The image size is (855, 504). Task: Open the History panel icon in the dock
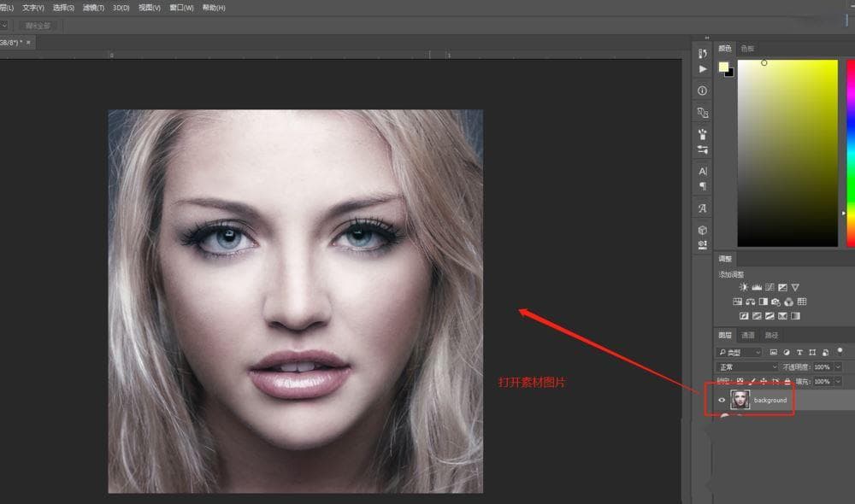tap(702, 54)
